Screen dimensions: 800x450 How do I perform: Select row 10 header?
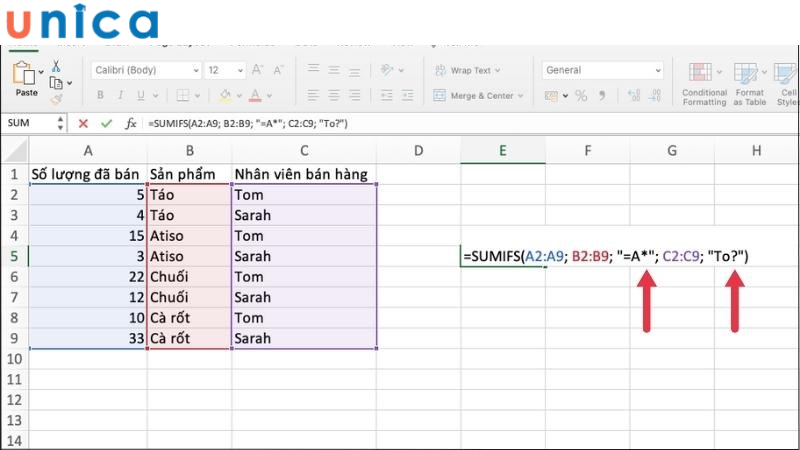[14, 359]
